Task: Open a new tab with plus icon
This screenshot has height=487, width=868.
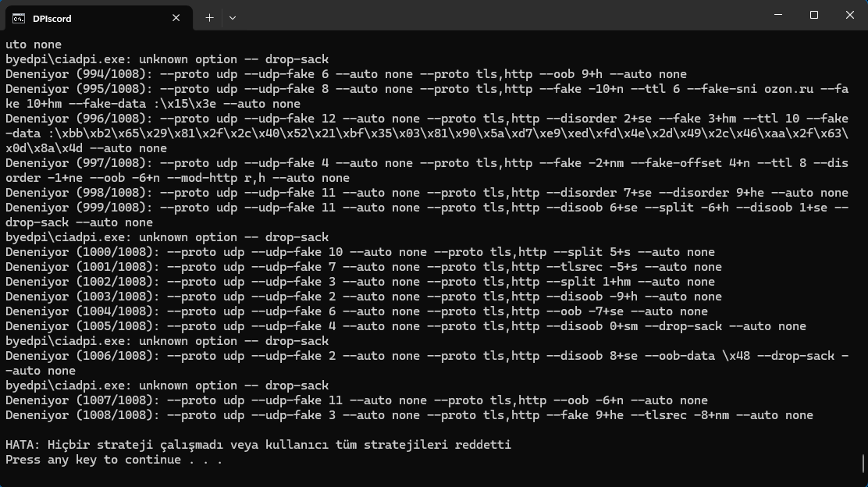Action: [x=209, y=18]
